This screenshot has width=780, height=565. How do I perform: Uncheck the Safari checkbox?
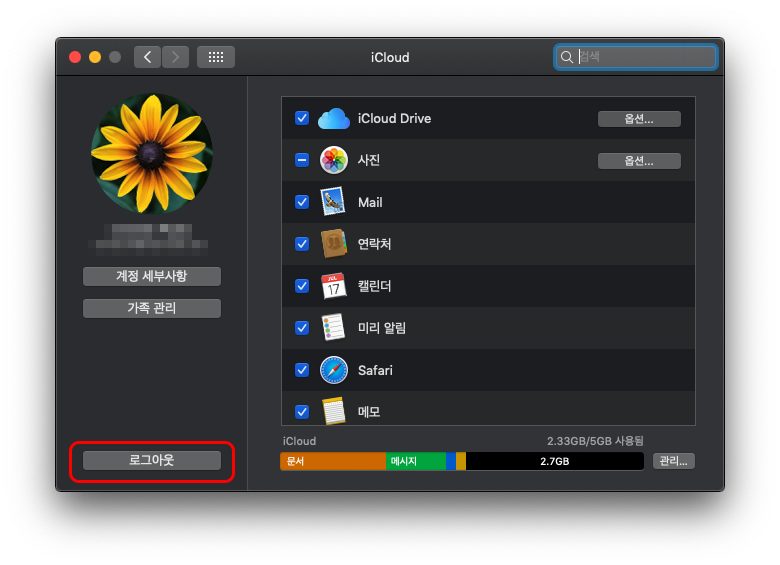(302, 370)
